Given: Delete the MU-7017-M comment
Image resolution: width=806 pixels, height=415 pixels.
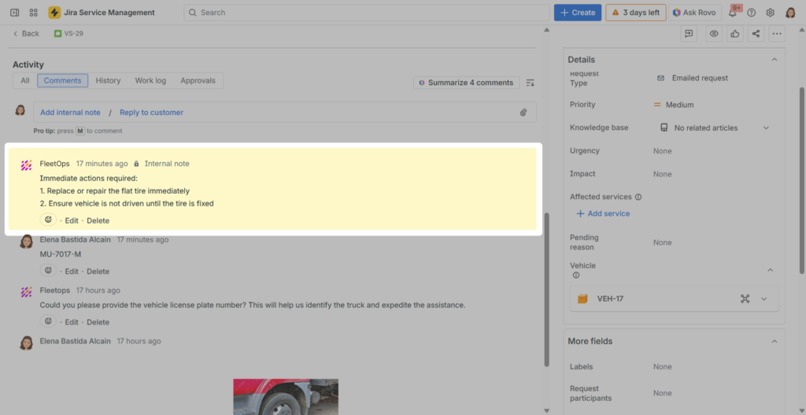Looking at the screenshot, I should pos(98,271).
